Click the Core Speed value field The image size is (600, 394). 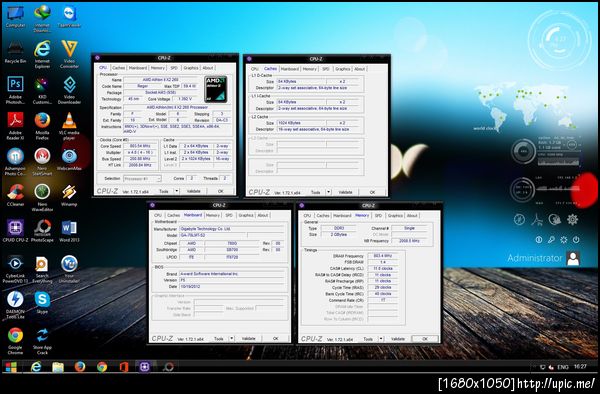point(140,146)
